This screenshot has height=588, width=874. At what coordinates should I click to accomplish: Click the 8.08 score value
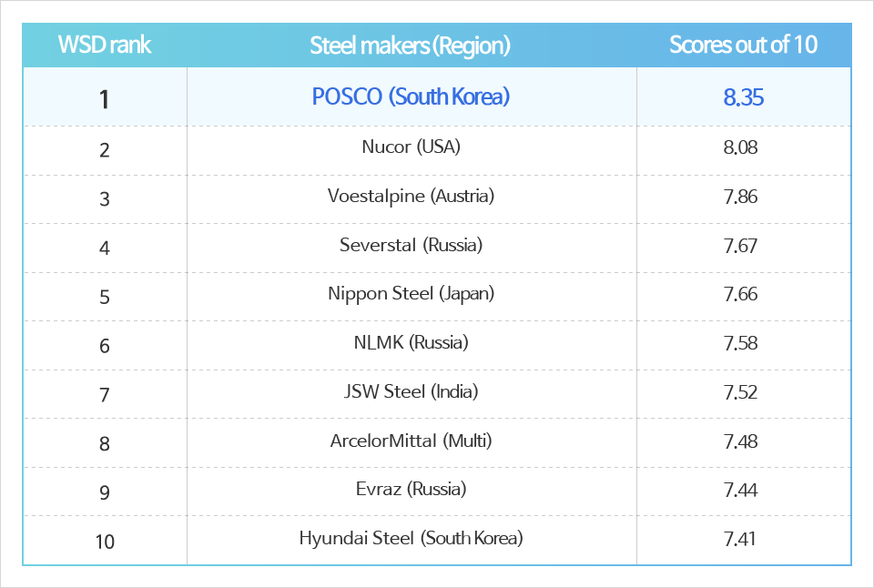pos(740,147)
